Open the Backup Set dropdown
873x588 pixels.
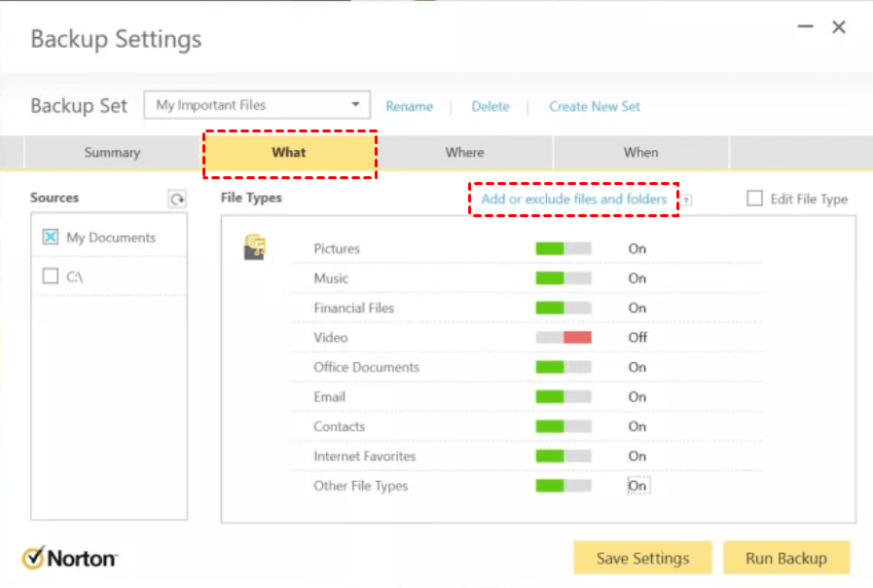point(257,105)
